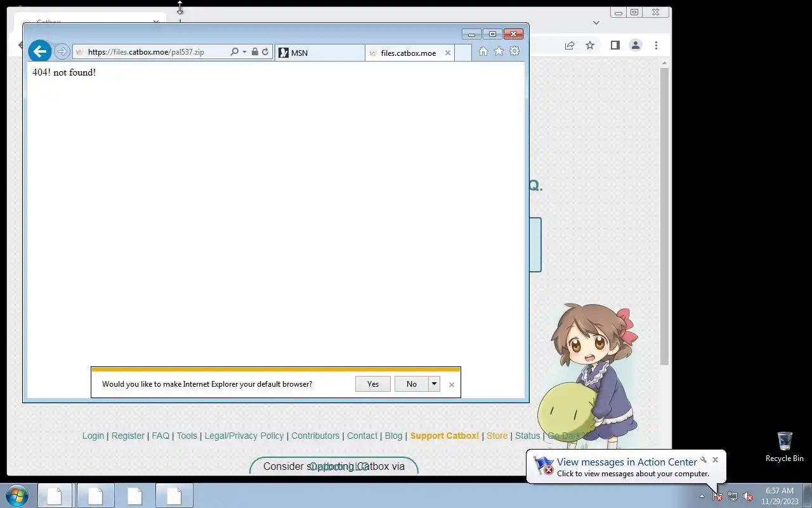Show hidden system tray icons arrow
Image resolution: width=812 pixels, height=508 pixels.
coord(702,496)
